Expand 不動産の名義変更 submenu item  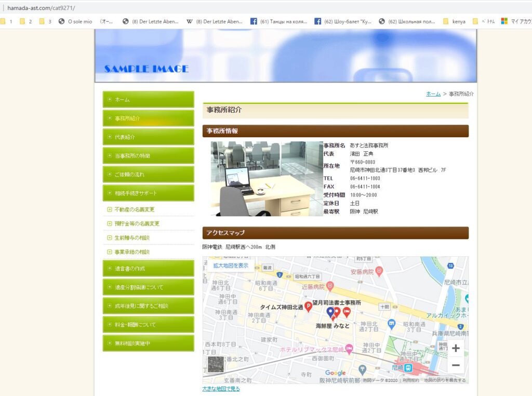(134, 209)
